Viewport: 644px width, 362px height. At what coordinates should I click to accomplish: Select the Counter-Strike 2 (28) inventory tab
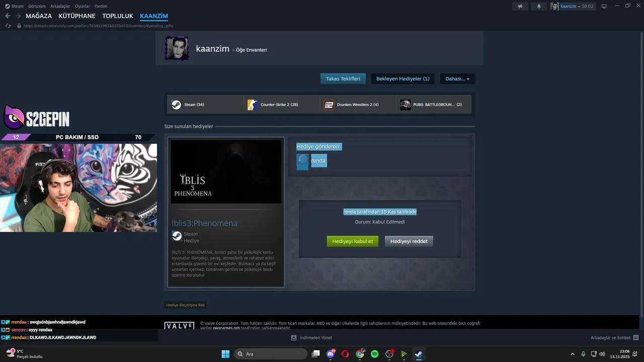click(281, 105)
